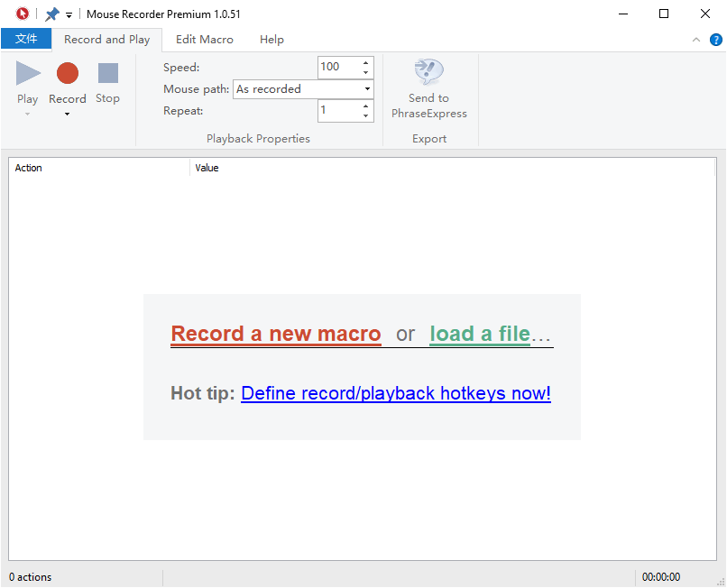Collapse the ribbon with the chevron
The width and height of the screenshot is (727, 588).
[x=696, y=40]
